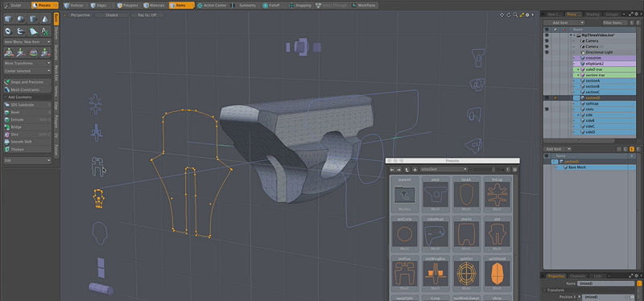The height and width of the screenshot is (301, 644).
Task: Click the viewport rotate icon
Action: pos(509,14)
